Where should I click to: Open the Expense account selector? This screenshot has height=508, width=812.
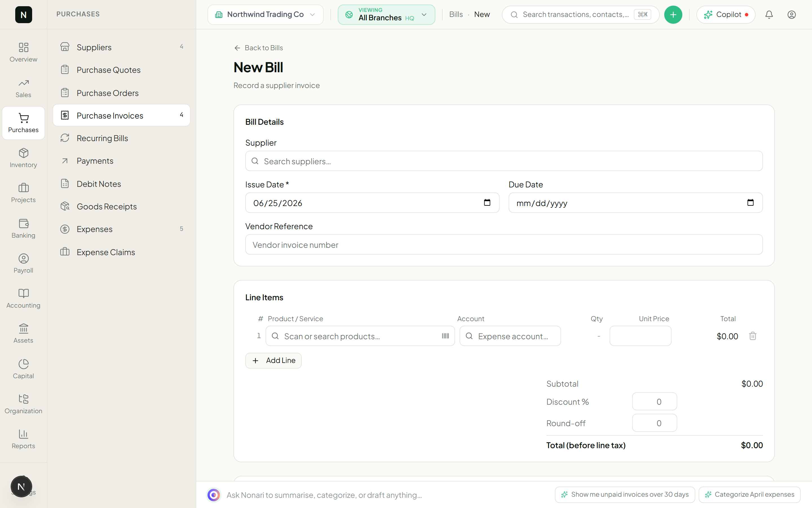[x=510, y=336]
